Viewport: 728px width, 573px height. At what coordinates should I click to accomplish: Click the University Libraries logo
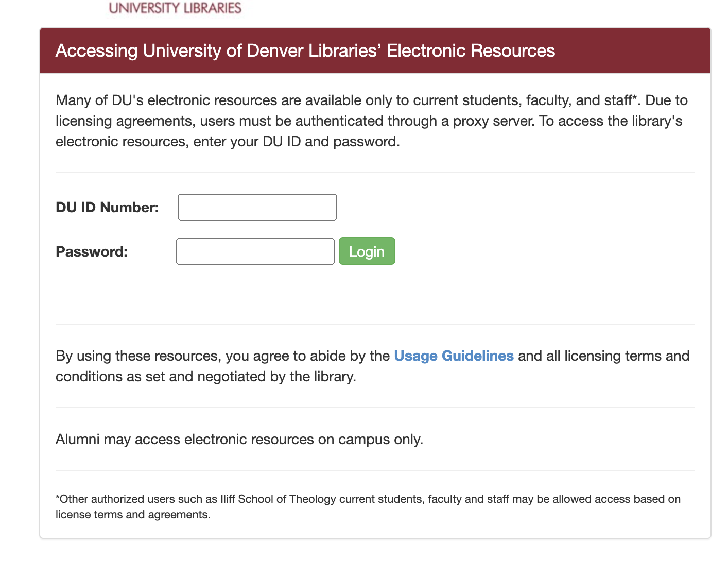[175, 8]
